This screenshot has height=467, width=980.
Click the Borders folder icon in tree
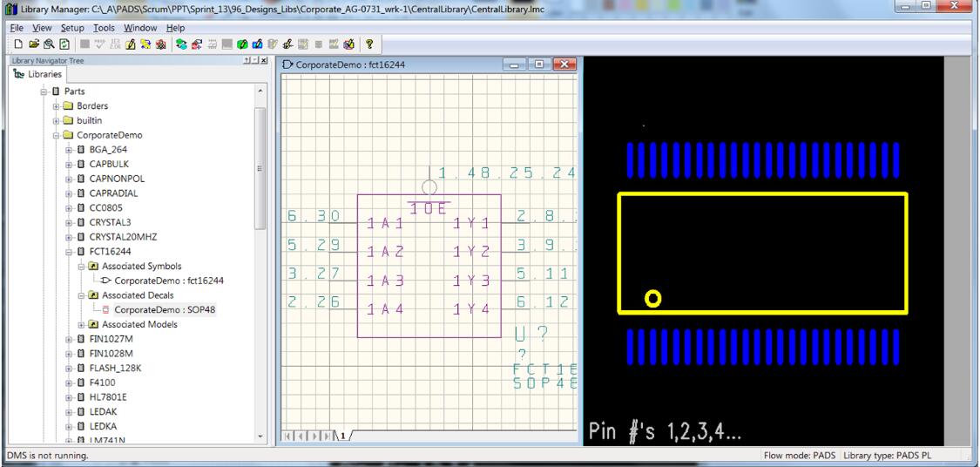(x=68, y=106)
